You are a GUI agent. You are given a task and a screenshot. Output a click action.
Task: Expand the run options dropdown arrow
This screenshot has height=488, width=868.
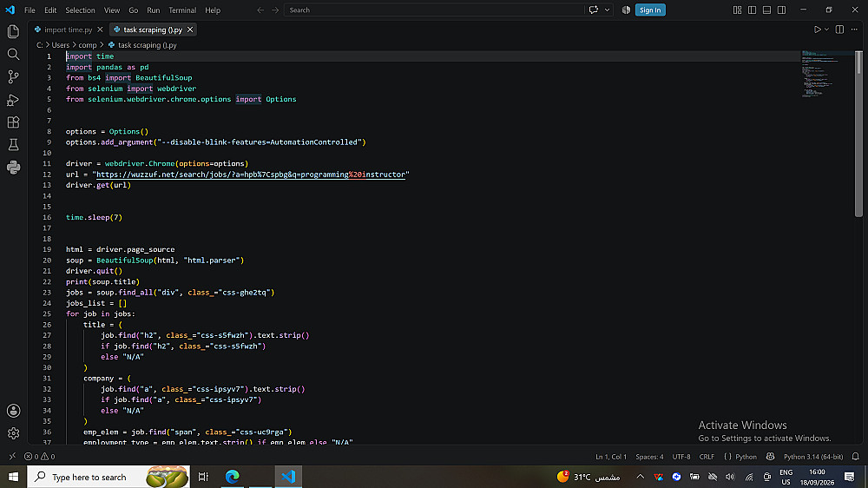[x=826, y=30]
